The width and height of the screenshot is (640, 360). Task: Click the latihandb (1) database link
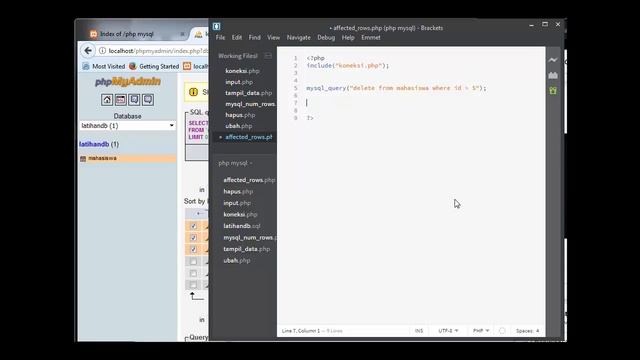pyautogui.click(x=99, y=144)
